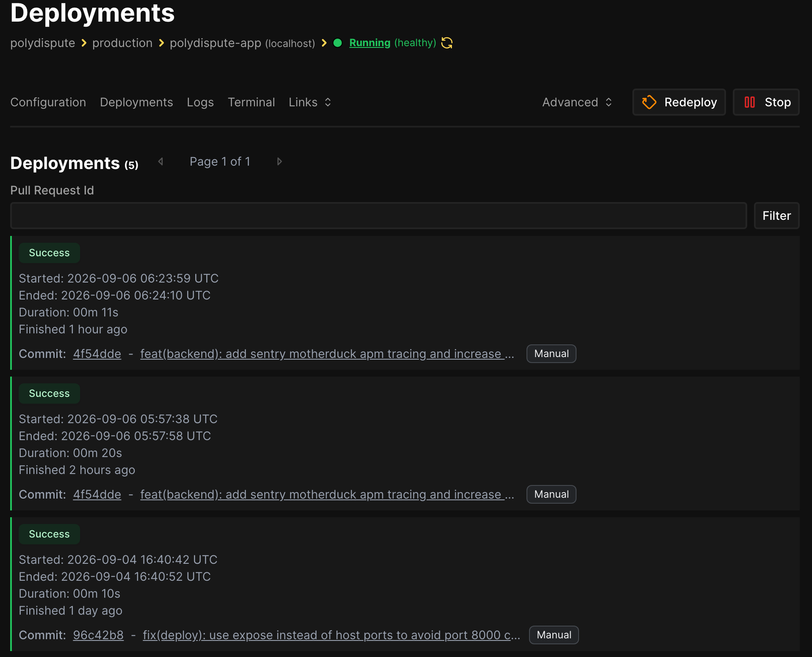Switch to the Deployments tab
This screenshot has width=812, height=657.
pos(136,102)
